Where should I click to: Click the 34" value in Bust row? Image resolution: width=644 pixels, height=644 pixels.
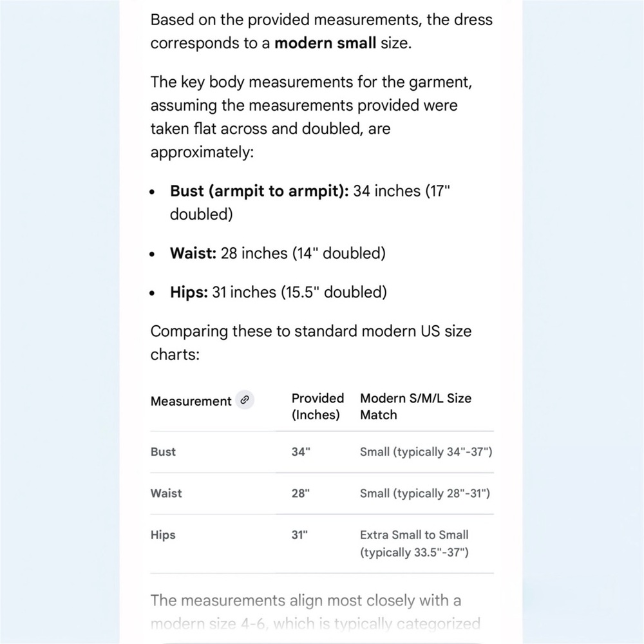301,452
